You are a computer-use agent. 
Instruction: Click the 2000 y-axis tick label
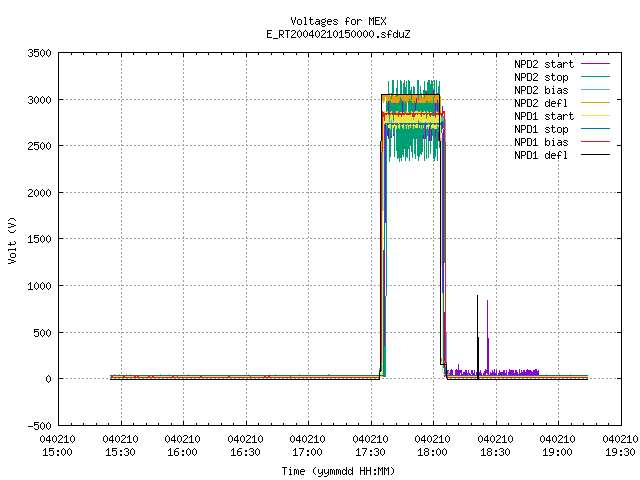tap(39, 193)
